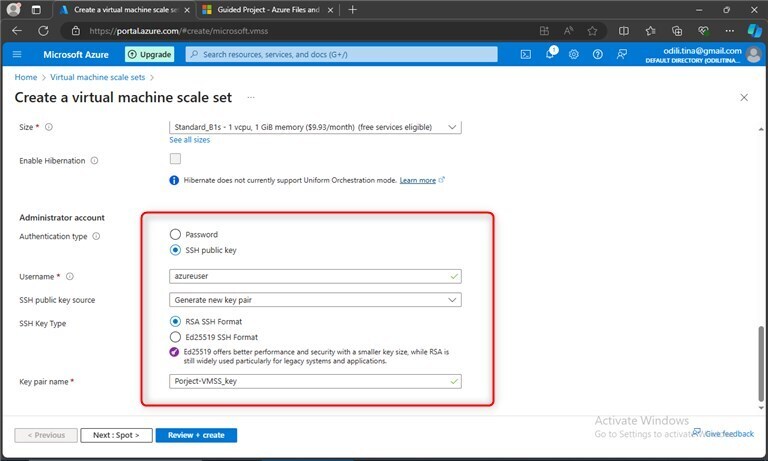Go to Virtual machine scale sets breadcrumb
The image size is (768, 461).
coord(97,77)
